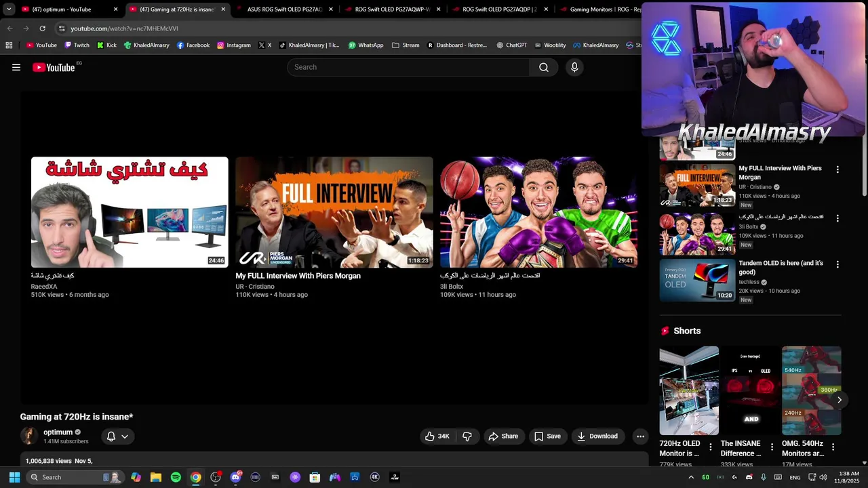868x488 pixels.
Task: Open options for 3li Boltx sidebar video
Action: 837,218
